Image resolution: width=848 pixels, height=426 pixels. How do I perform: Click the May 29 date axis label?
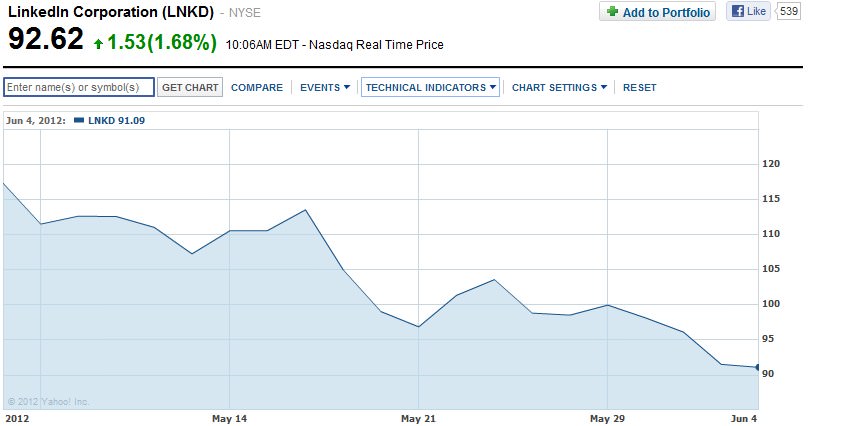(x=606, y=418)
